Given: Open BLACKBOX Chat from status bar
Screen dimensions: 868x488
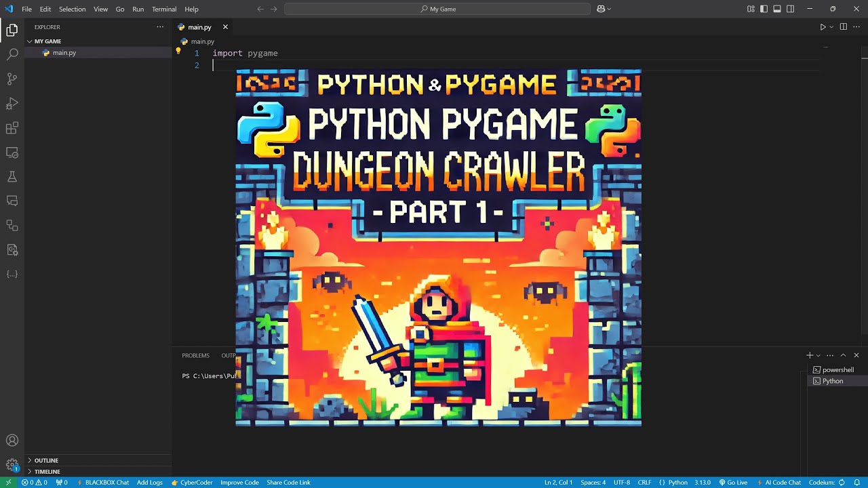Looking at the screenshot, I should click(x=103, y=483).
